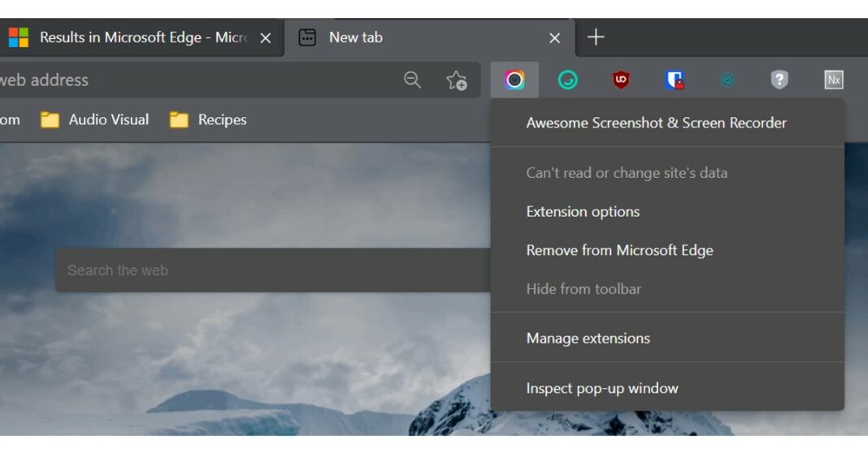Open a new tab with plus button
Screen dimensions: 868x454
click(596, 37)
